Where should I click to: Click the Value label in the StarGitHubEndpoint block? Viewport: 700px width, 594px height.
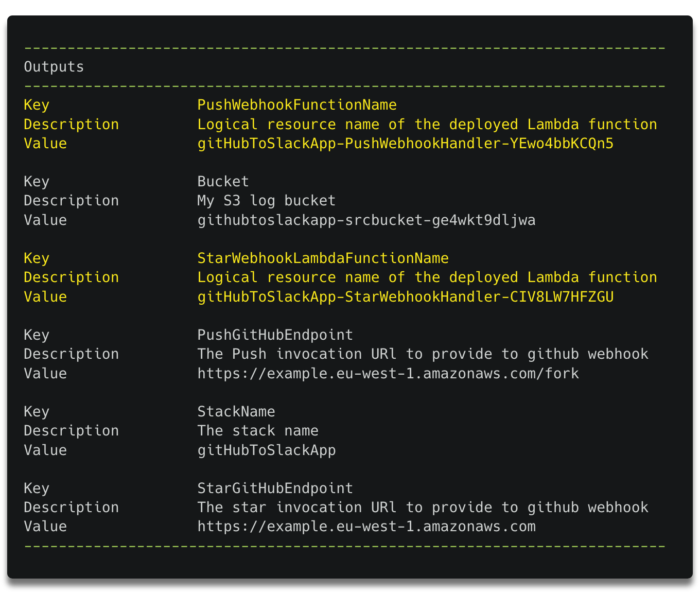[45, 527]
